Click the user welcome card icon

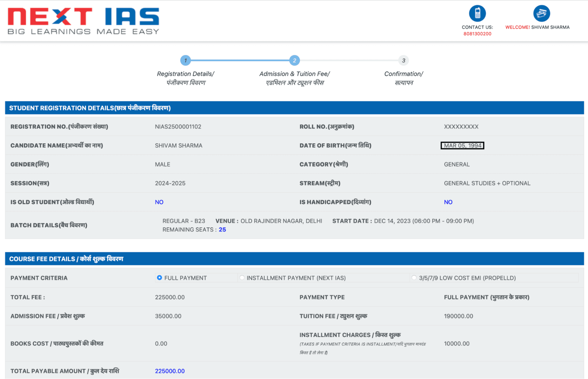541,13
